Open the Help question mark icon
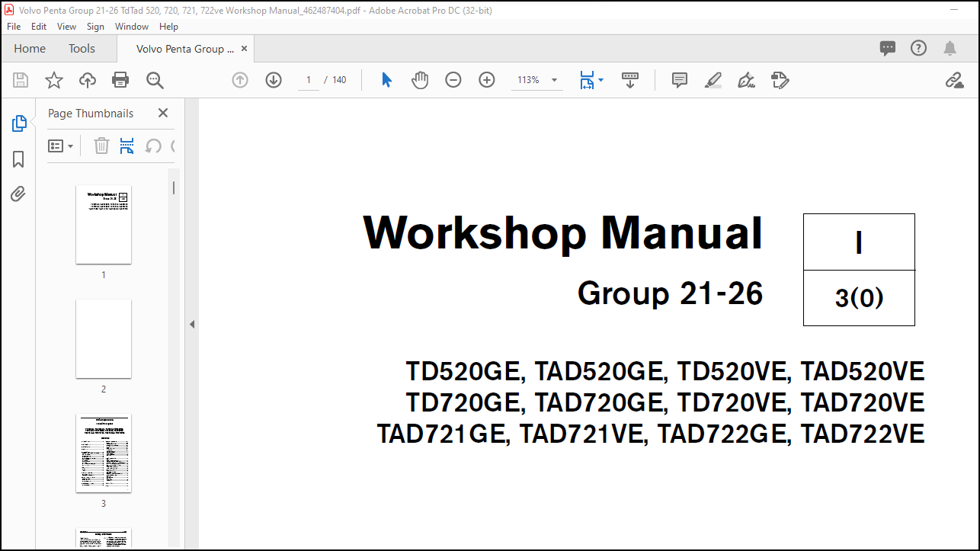This screenshot has width=980, height=551. tap(918, 48)
